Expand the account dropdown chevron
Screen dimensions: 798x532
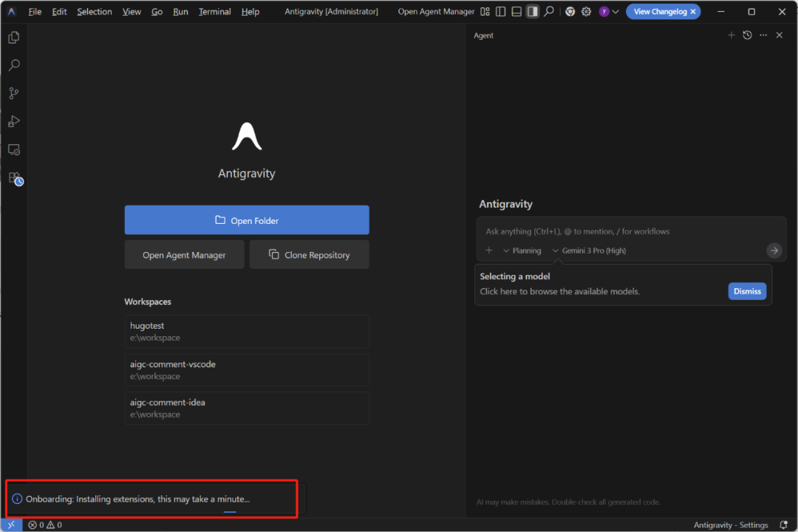(615, 12)
